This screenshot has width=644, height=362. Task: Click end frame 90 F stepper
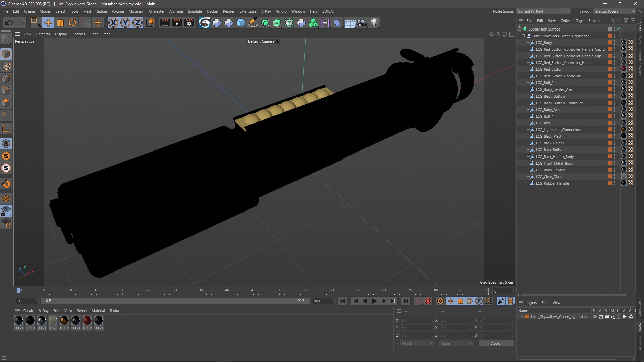[x=333, y=301]
